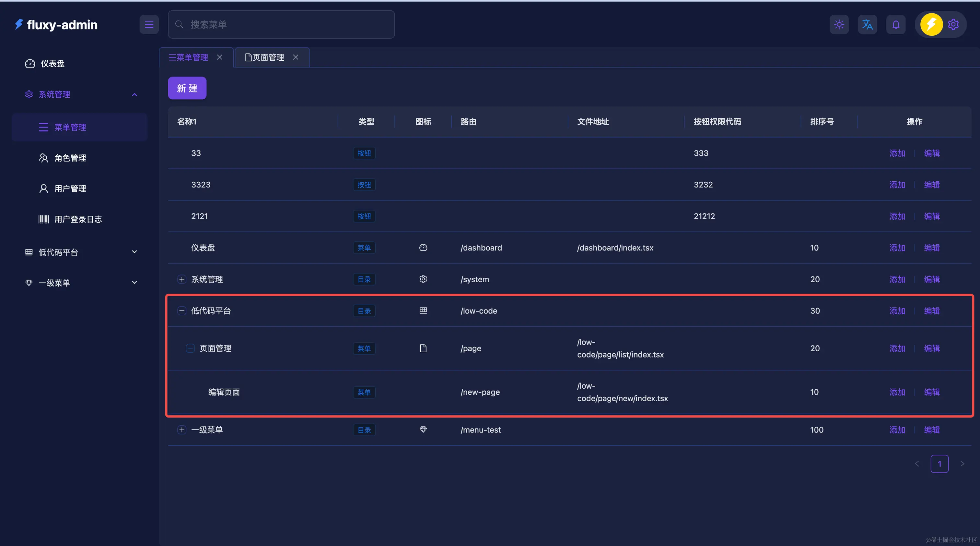The height and width of the screenshot is (546, 980).
Task: Open the notifications bell
Action: pos(895,24)
